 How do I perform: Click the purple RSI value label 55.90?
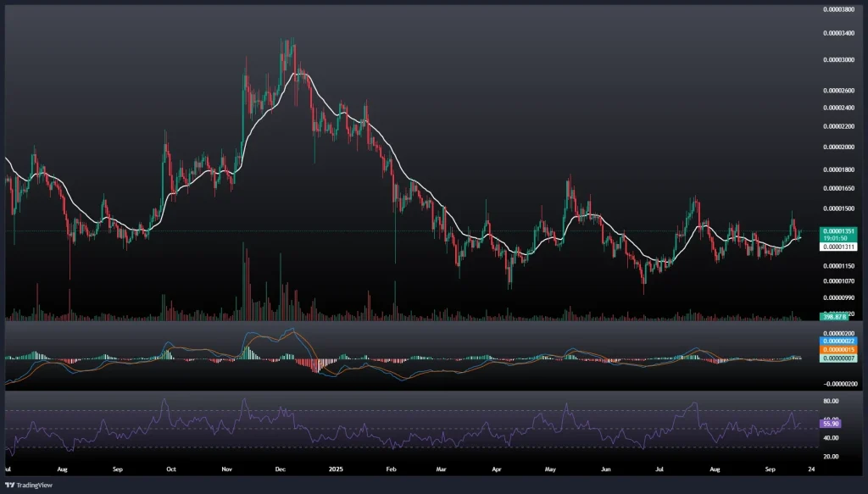[x=831, y=422]
